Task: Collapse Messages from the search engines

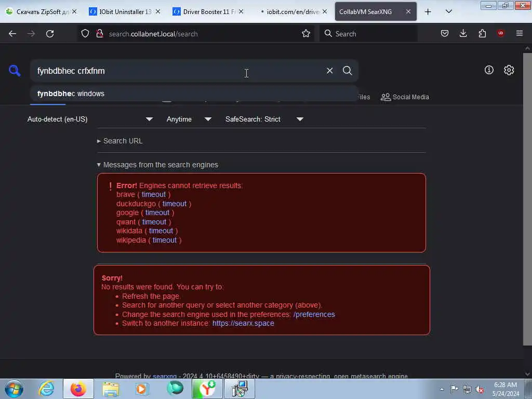Action: point(157,165)
